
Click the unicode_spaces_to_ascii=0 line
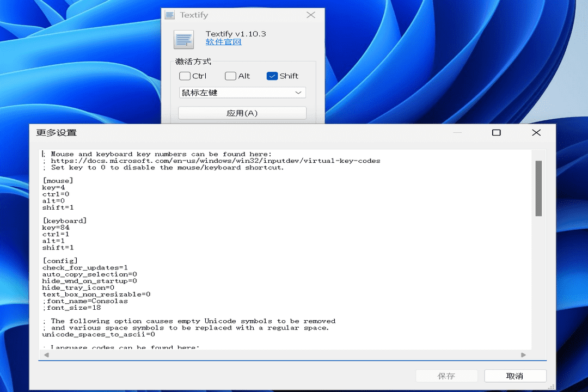point(99,335)
